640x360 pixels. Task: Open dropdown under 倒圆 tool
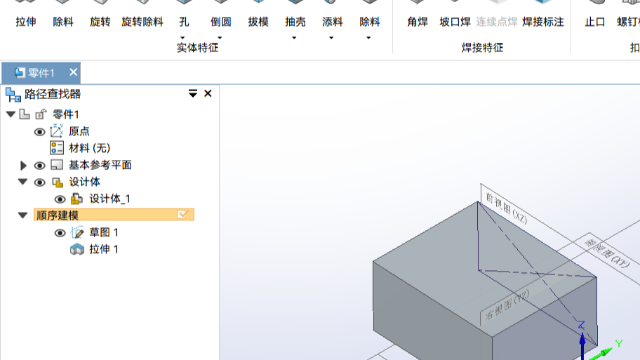(220, 38)
